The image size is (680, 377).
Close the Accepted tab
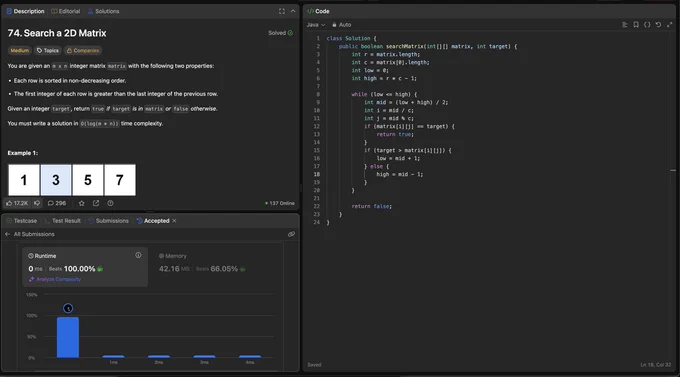pyautogui.click(x=174, y=221)
